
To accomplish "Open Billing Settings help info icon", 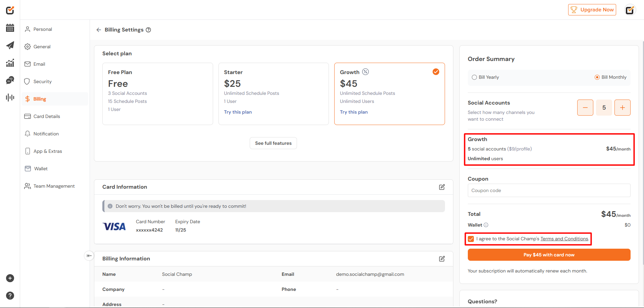I will point(148,30).
